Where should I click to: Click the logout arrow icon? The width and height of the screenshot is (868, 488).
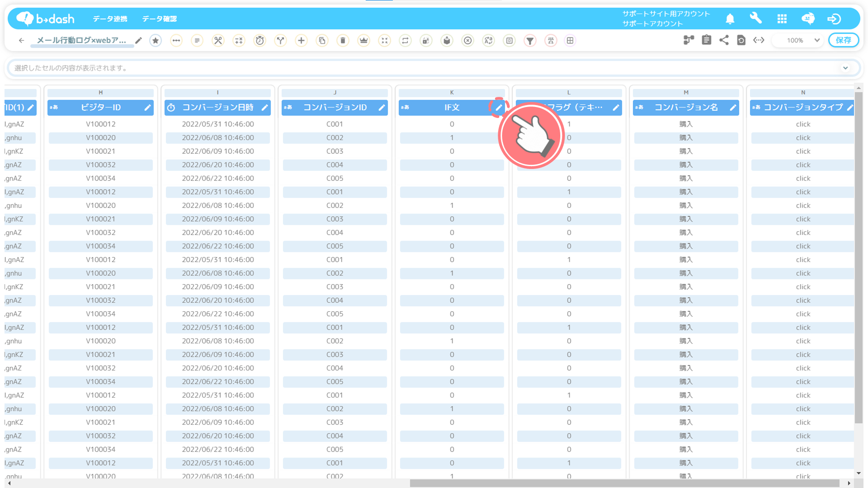pos(834,19)
